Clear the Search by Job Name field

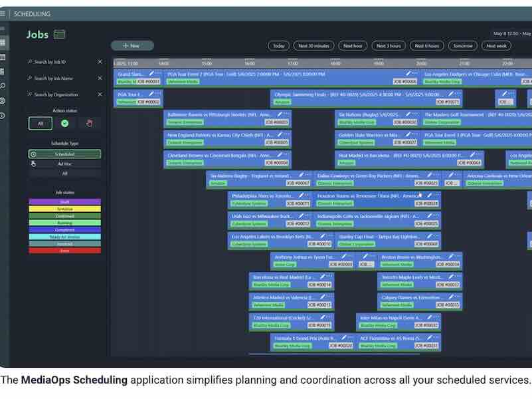pyautogui.click(x=100, y=78)
